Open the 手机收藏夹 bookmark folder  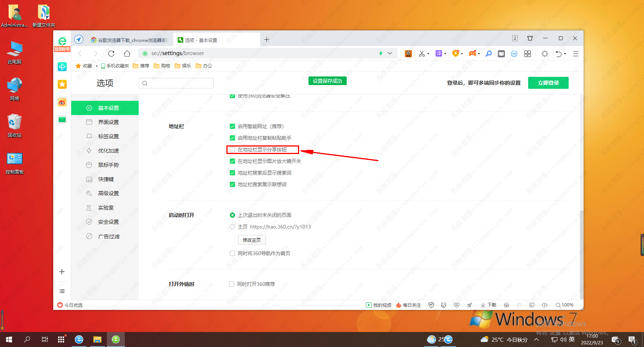click(x=115, y=66)
